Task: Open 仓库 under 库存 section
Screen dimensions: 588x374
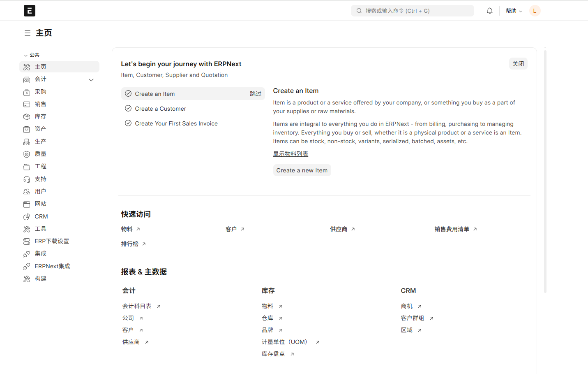Action: [x=267, y=318]
